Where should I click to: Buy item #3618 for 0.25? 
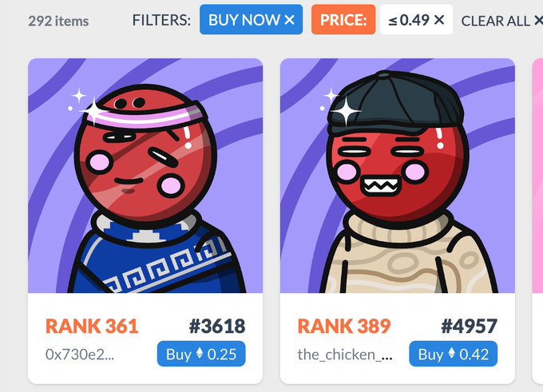coord(201,354)
